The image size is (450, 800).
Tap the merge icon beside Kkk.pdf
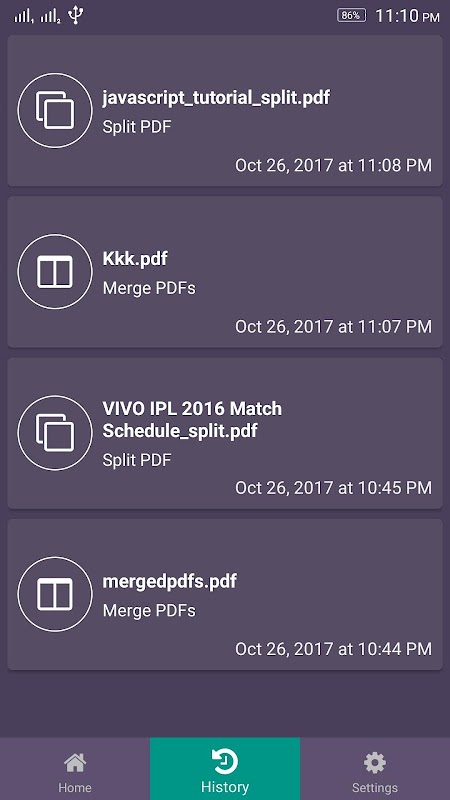tap(55, 271)
